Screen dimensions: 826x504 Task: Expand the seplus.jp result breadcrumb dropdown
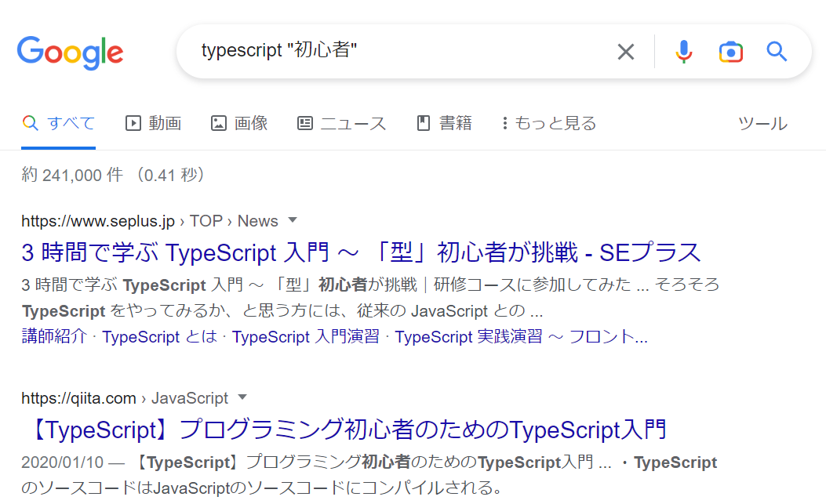point(293,221)
